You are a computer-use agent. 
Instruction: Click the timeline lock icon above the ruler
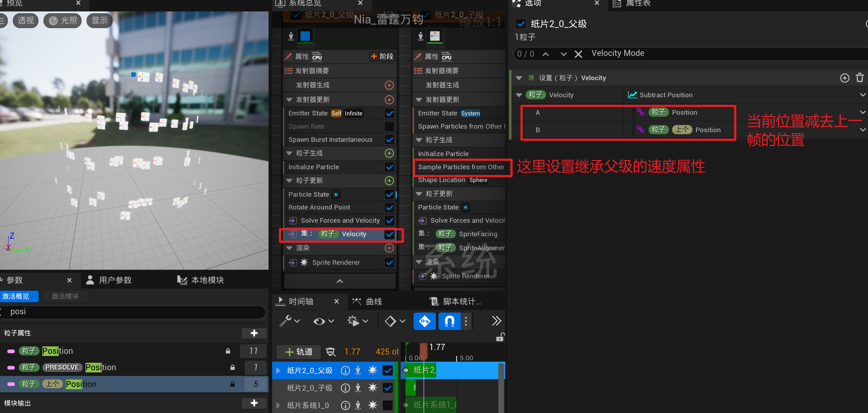pos(500,337)
